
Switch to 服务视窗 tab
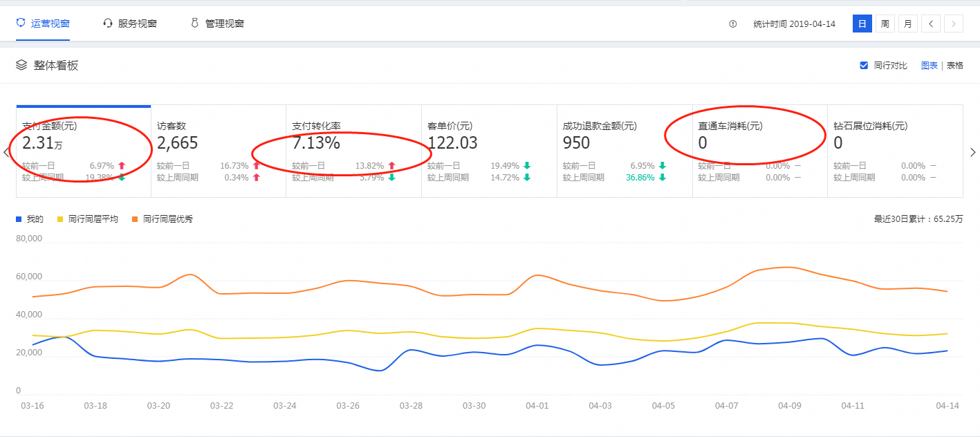129,24
